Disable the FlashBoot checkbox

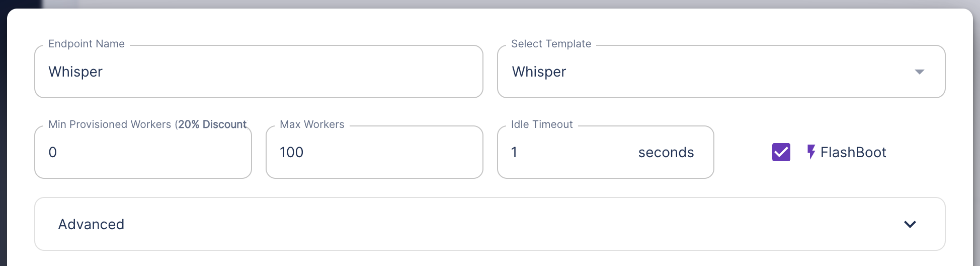click(x=781, y=152)
